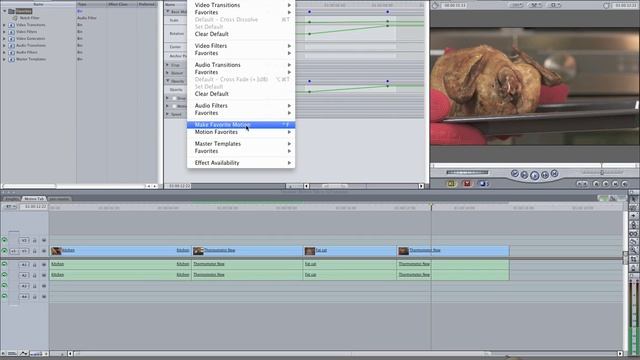
Task: Expand the Video Generators bin
Action: [4, 39]
